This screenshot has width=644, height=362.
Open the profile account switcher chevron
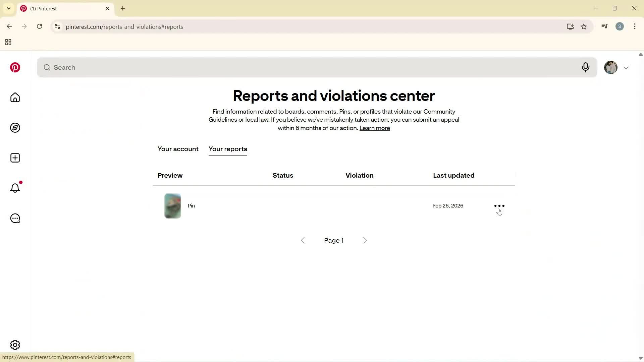point(626,67)
